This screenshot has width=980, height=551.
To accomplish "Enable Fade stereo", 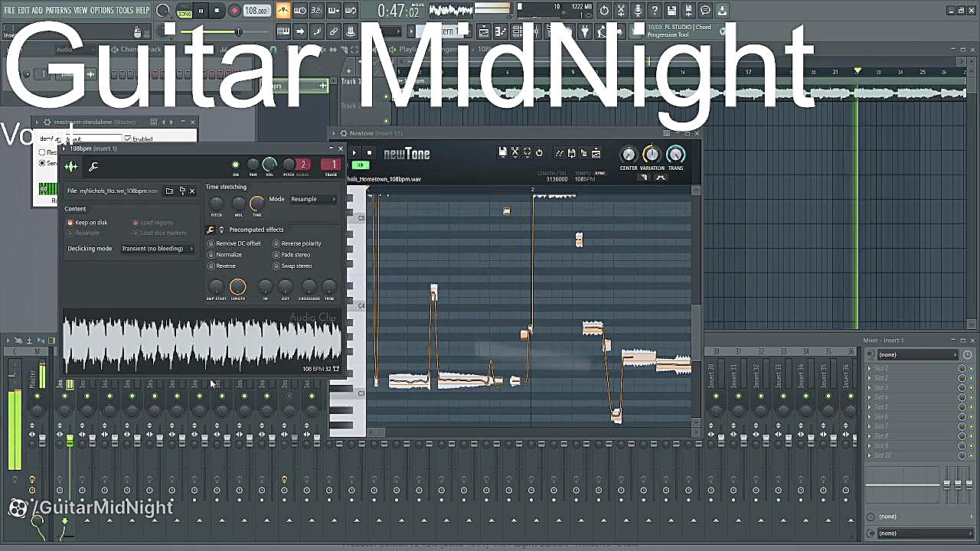I will 292,255.
